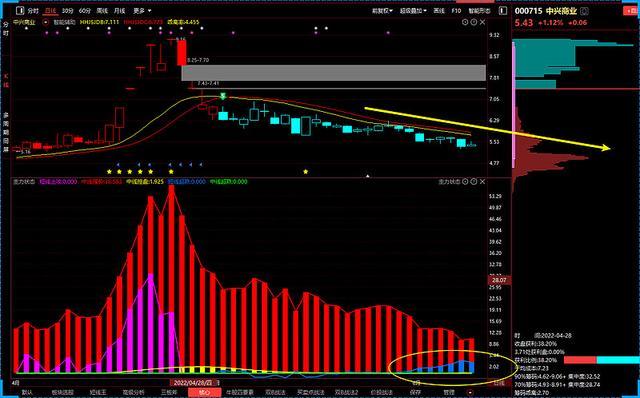Open sub-chart indicator settings gear
This screenshot has height=398, width=640.
click(x=465, y=182)
